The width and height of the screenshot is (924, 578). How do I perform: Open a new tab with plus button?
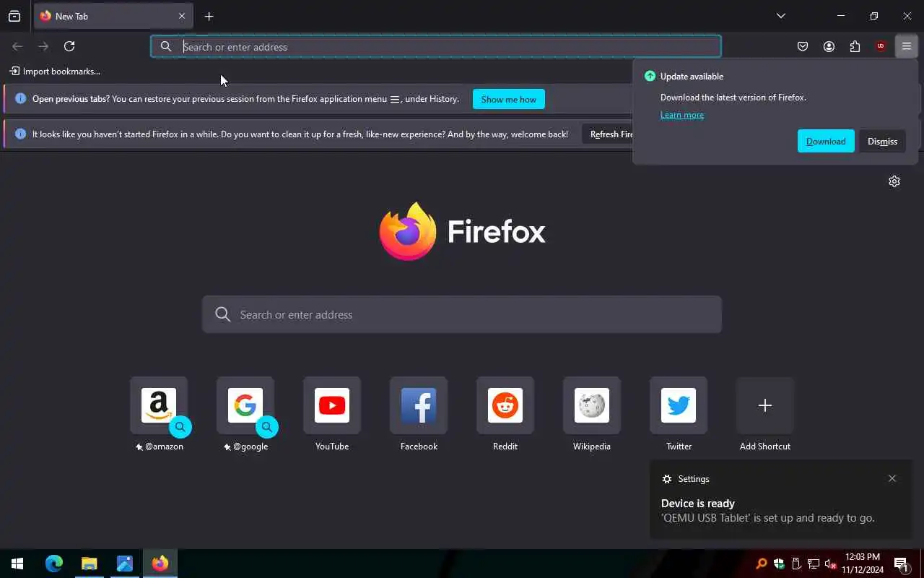tap(209, 16)
